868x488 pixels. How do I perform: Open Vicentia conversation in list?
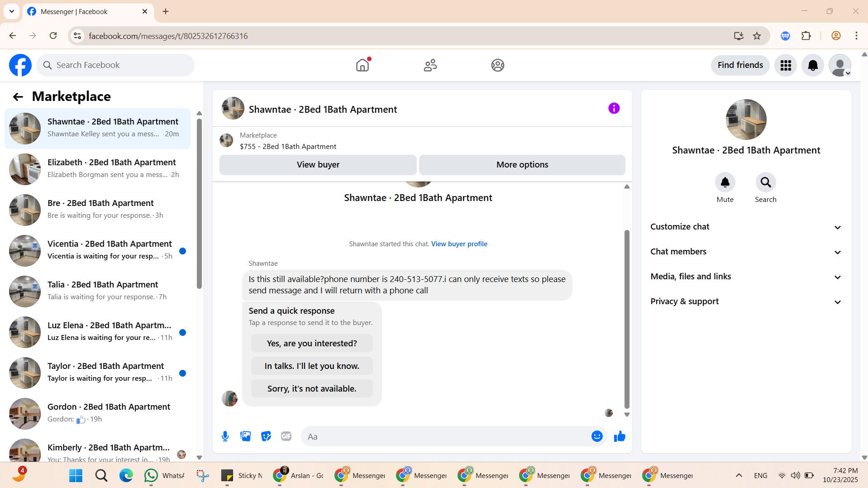[x=98, y=251]
